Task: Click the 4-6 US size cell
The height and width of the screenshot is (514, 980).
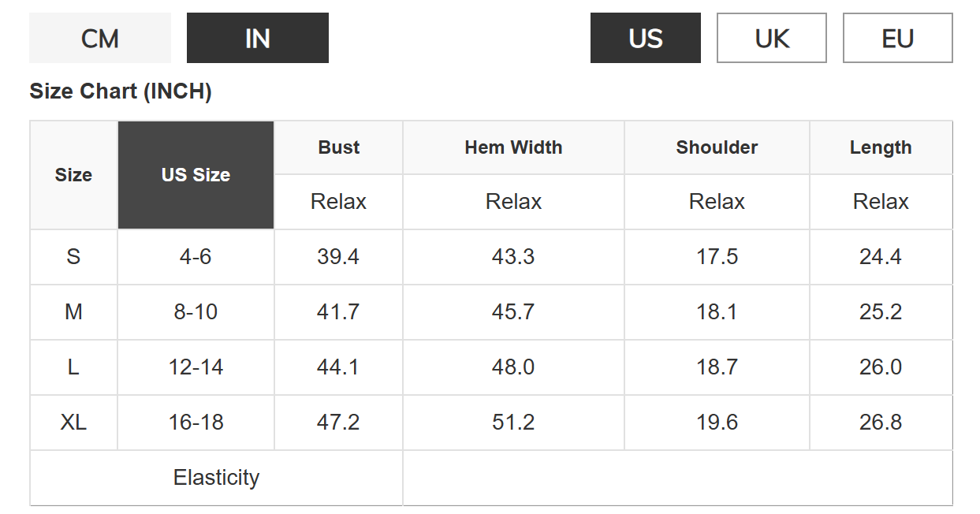Action: click(x=196, y=257)
